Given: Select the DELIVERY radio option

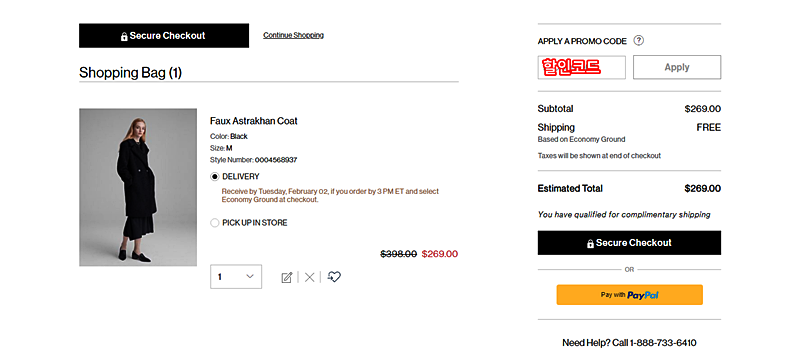Looking at the screenshot, I should [x=214, y=177].
